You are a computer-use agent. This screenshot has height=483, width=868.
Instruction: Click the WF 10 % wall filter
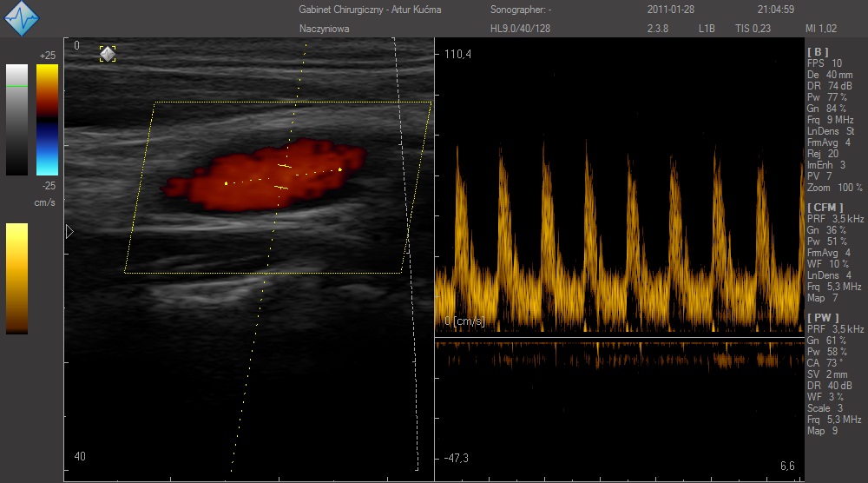pos(827,264)
